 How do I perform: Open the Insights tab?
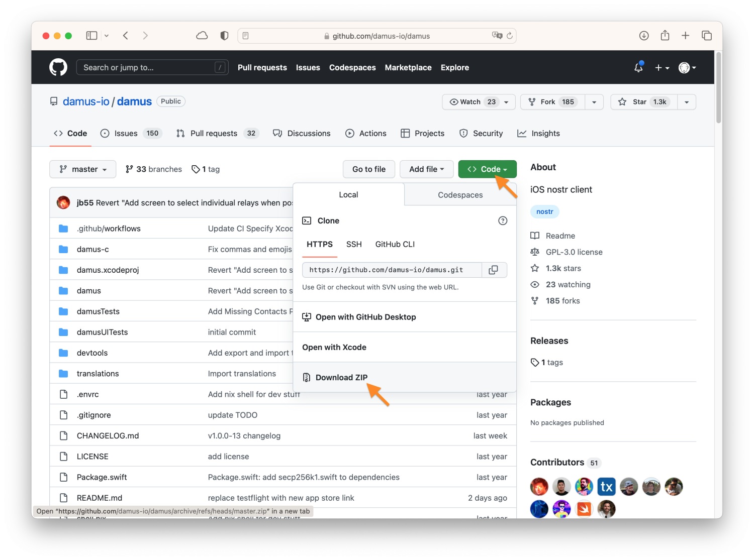pyautogui.click(x=538, y=133)
